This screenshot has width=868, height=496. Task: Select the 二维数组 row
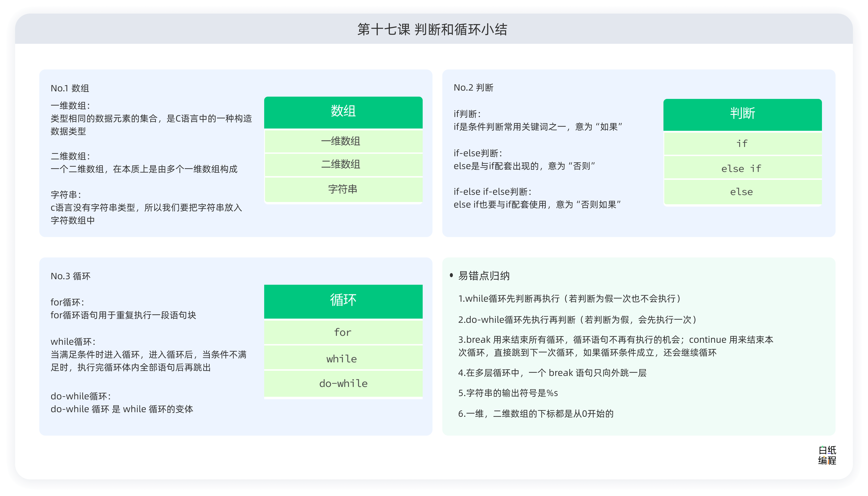click(x=343, y=165)
